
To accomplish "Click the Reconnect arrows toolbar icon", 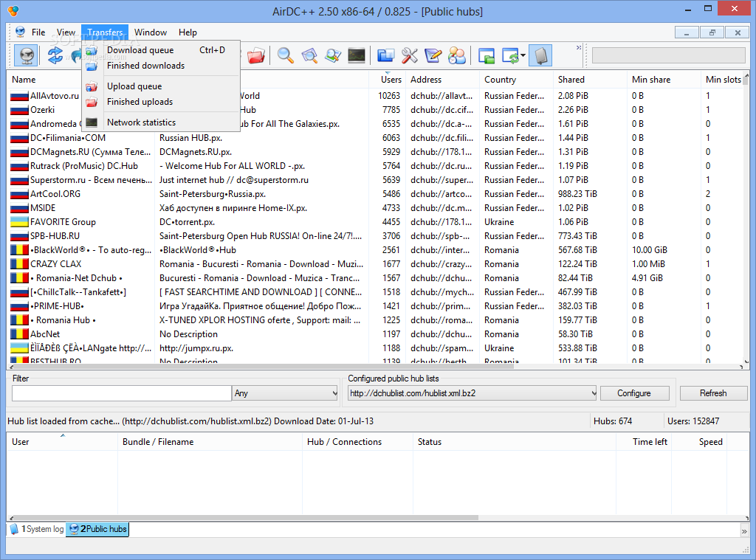I will pos(55,55).
